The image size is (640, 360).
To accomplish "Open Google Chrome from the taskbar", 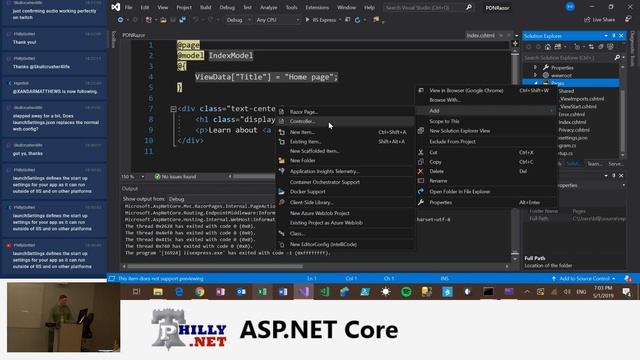I will click(x=200, y=292).
